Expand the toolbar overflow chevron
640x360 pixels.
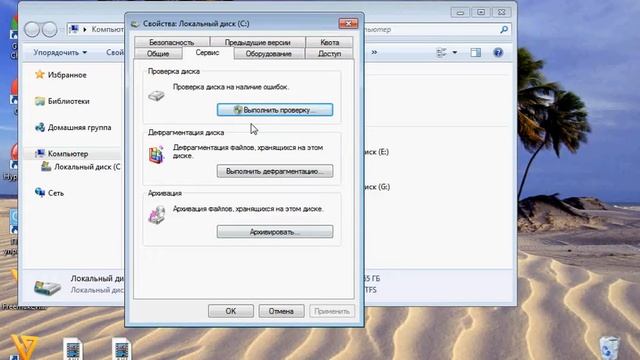click(x=374, y=52)
